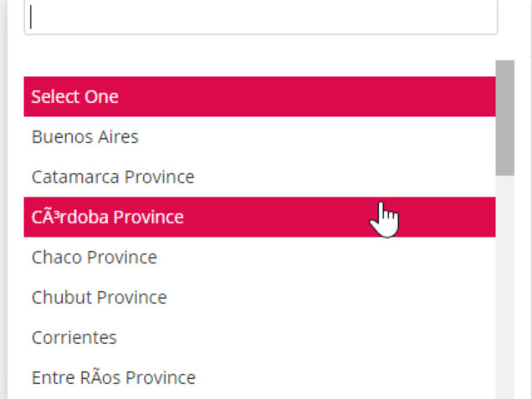Screen dimensions: 532x399
Task: Select the last visible Entre RÃ­os entry
Action: (x=259, y=377)
